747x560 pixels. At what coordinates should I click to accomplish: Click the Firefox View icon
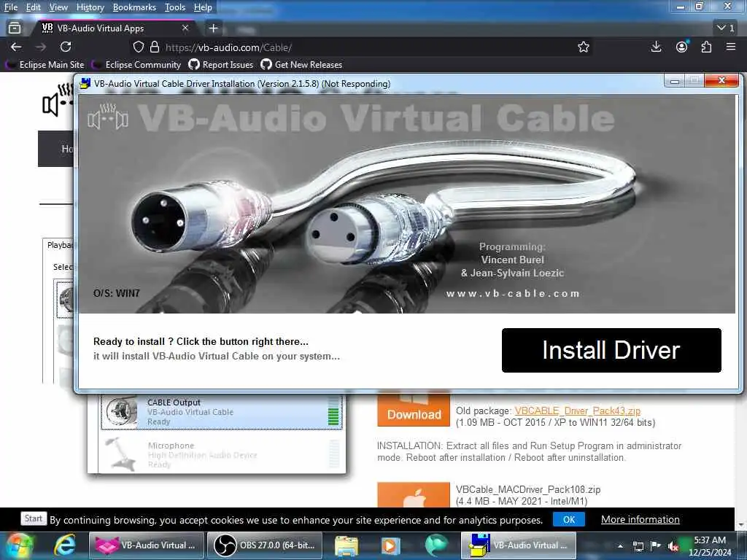[x=15, y=28]
